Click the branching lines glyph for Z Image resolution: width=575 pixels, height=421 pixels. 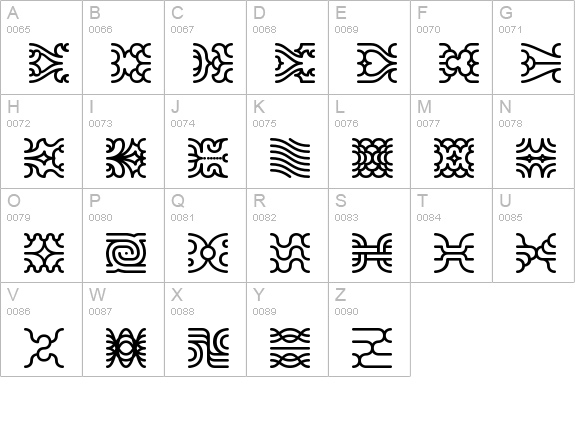click(372, 348)
